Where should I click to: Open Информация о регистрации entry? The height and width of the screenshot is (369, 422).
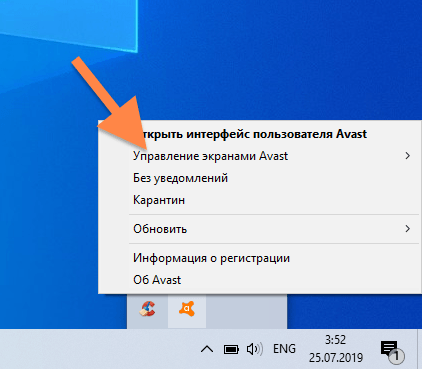[259, 258]
